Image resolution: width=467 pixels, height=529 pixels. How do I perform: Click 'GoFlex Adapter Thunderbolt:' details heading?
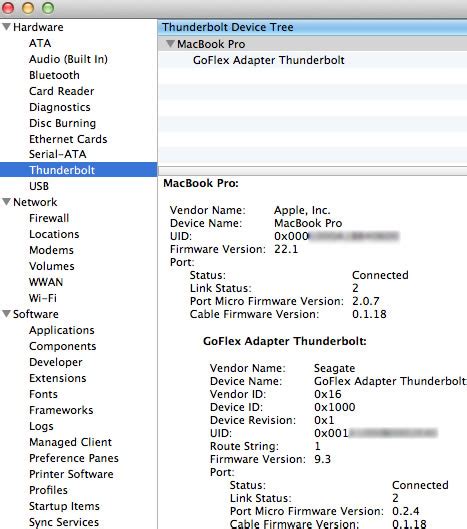[285, 341]
